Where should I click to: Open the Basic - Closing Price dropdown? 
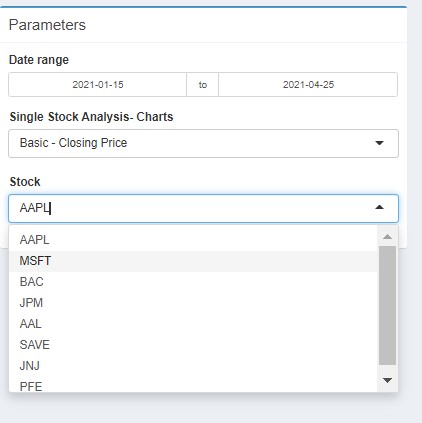[x=203, y=143]
